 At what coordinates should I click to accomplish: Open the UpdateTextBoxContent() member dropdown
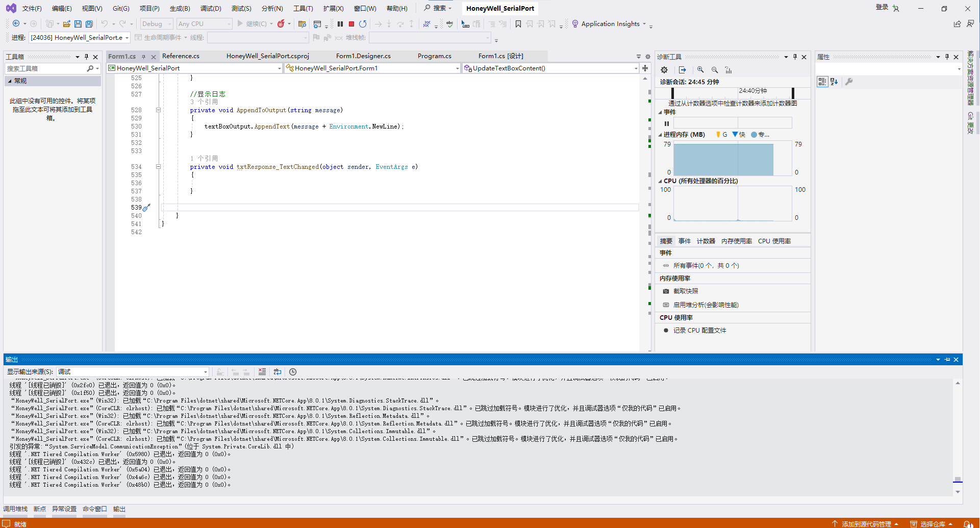point(551,68)
